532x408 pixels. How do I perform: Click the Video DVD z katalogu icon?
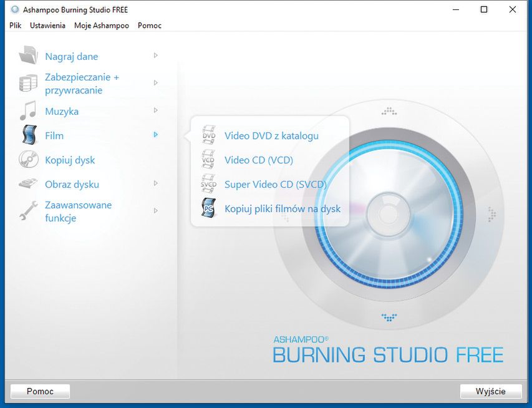[x=209, y=135]
